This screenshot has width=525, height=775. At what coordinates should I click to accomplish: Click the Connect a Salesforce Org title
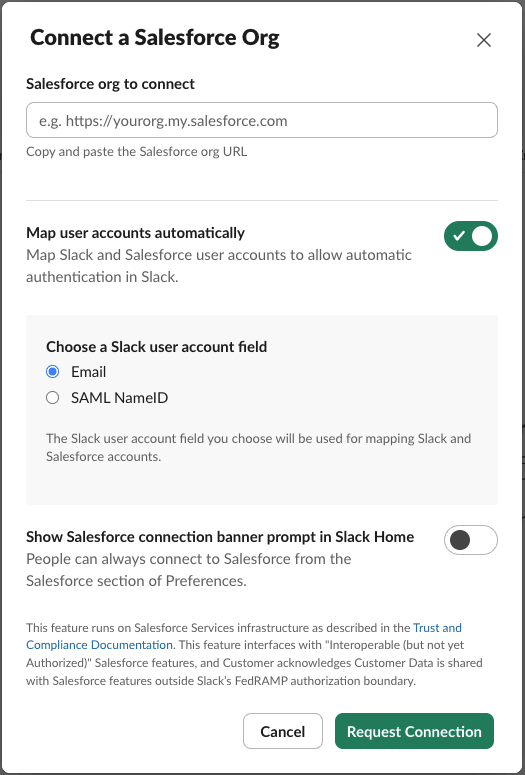[155, 38]
